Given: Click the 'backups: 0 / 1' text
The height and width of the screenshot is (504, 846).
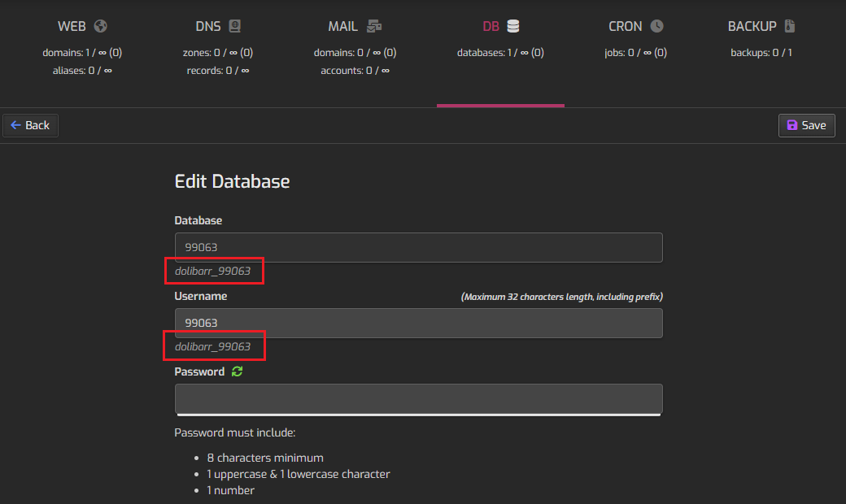Looking at the screenshot, I should (x=761, y=52).
